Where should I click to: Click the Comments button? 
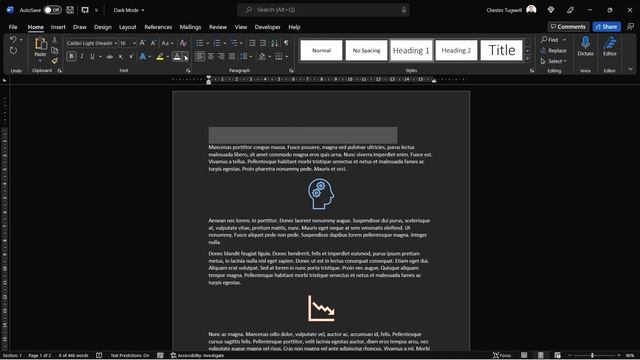tap(568, 27)
